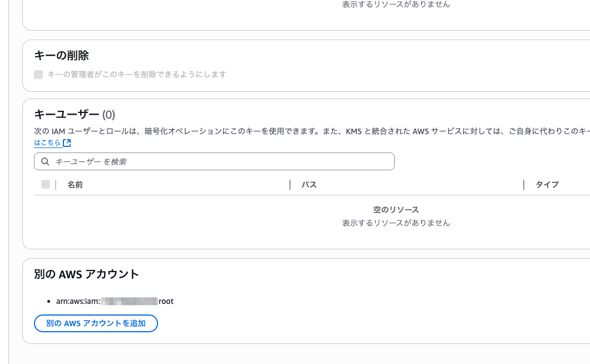Select the 名前 column header
Screen dimensions: 590x364
(x=76, y=184)
